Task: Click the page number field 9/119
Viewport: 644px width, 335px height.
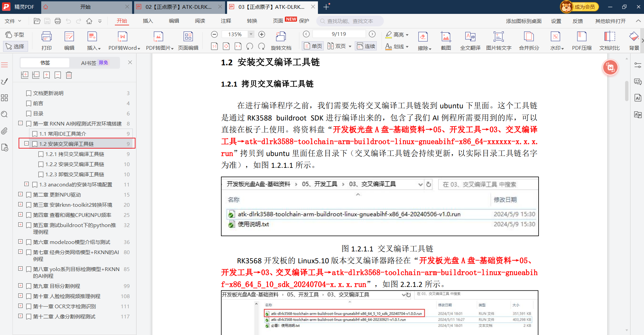Action: point(339,34)
